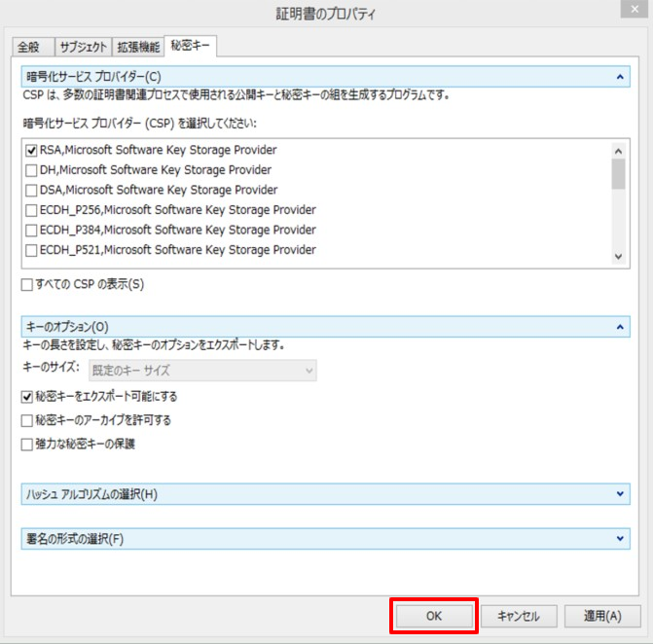
Task: Switch to the 拡張機能 tab
Action: point(138,47)
